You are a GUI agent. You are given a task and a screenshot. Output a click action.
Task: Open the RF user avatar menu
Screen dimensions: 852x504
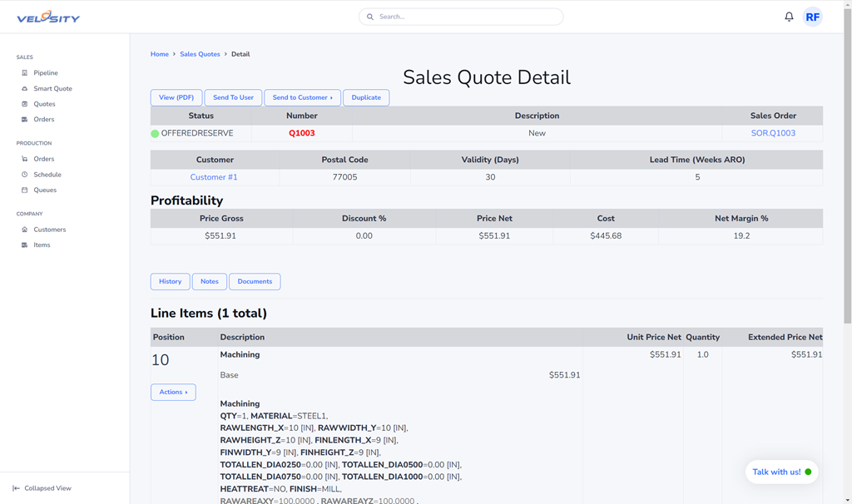(x=812, y=17)
